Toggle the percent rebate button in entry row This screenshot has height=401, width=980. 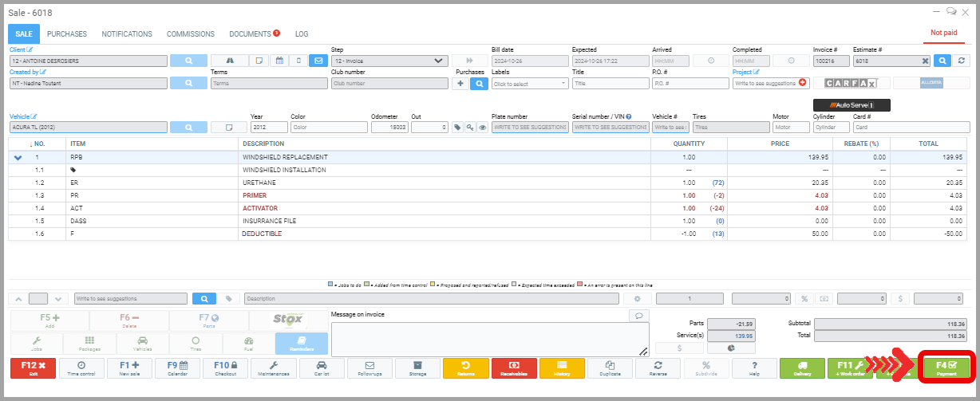[804, 299]
